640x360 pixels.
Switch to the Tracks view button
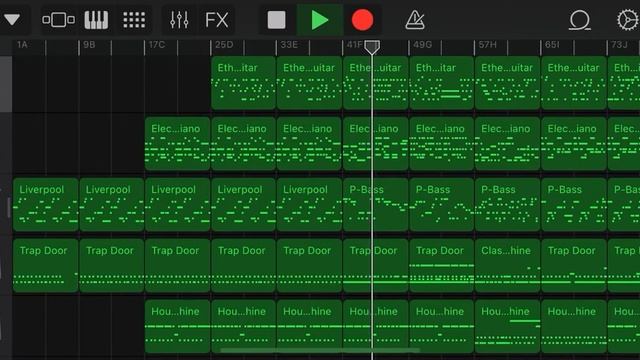58,20
